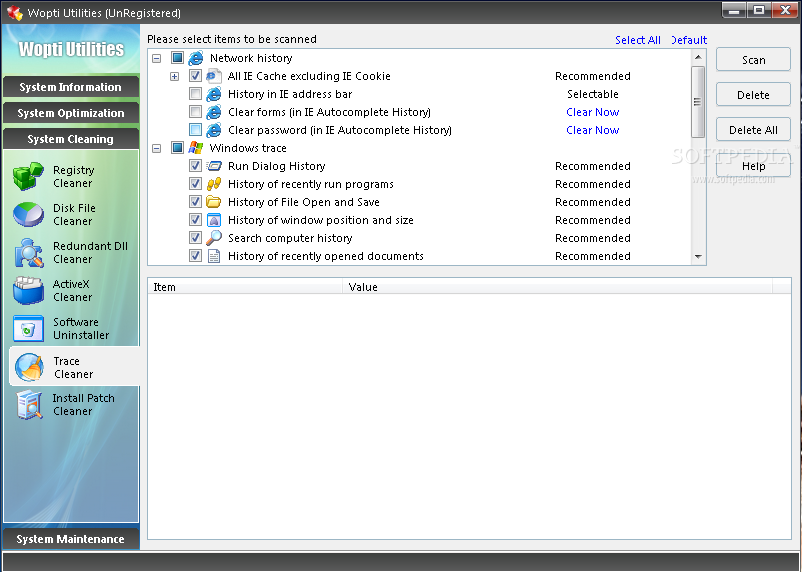Screen dimensions: 802x572
Task: Click Recommended beside Run Dialog History
Action: pos(593,166)
